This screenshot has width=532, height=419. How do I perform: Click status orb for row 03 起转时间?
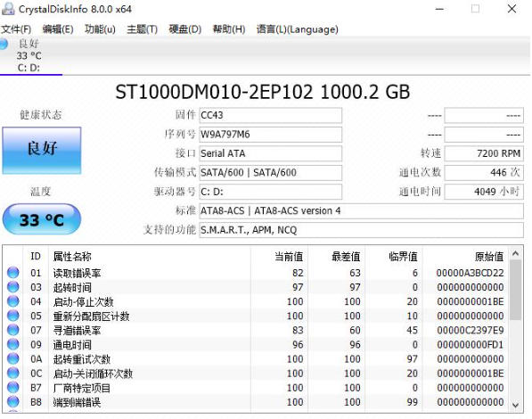(x=12, y=287)
